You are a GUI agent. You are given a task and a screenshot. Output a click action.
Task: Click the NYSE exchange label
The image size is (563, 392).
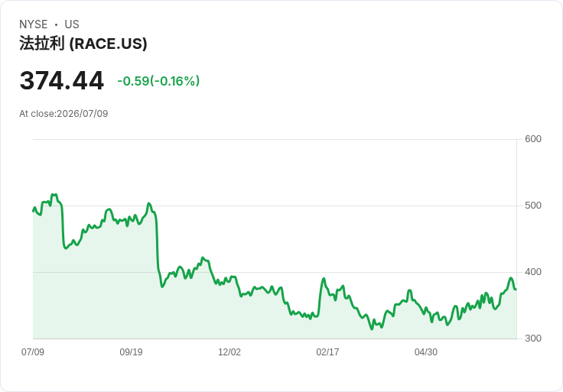(x=34, y=24)
